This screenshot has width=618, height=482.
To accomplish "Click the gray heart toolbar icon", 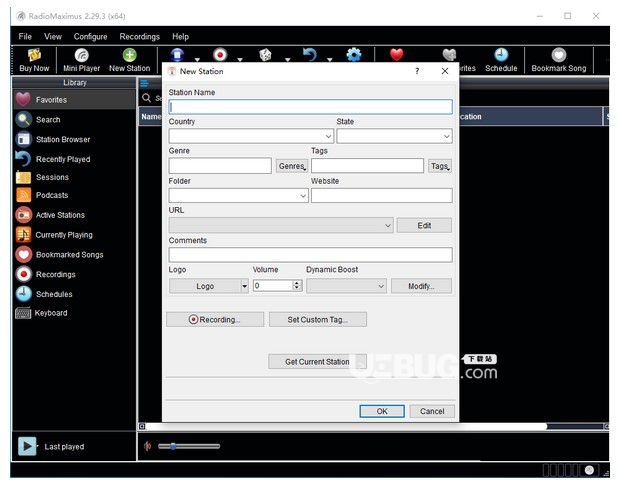I will 449,54.
